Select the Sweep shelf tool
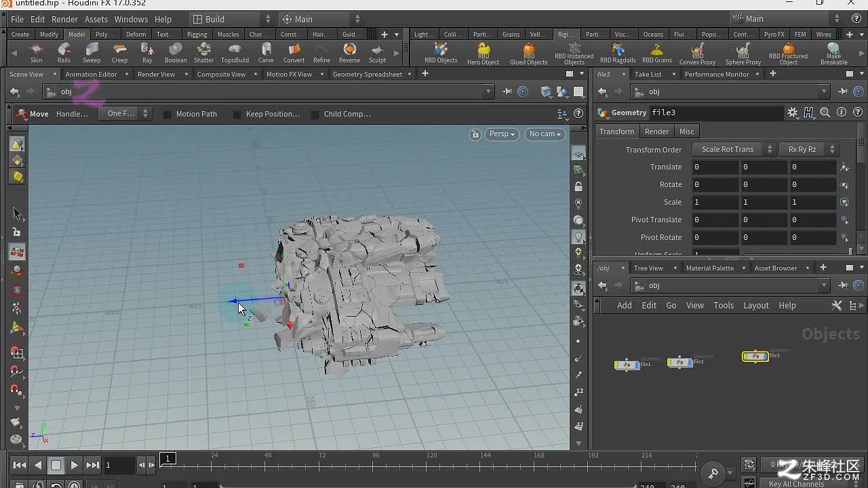868x488 pixels. [92, 53]
